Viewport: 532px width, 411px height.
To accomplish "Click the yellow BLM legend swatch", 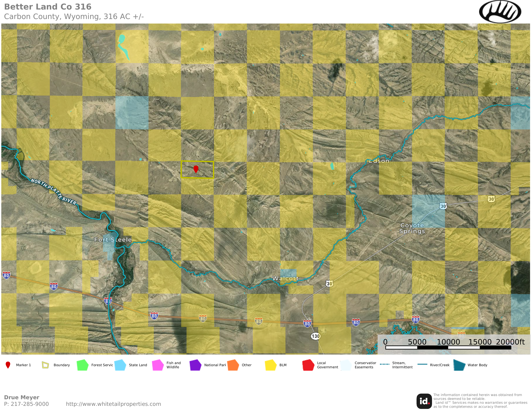I will tap(271, 365).
